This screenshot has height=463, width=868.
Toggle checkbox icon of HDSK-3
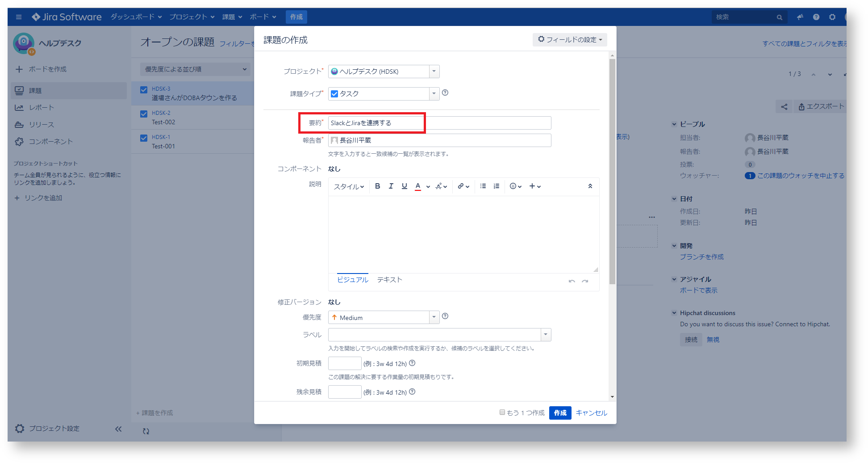tap(144, 90)
